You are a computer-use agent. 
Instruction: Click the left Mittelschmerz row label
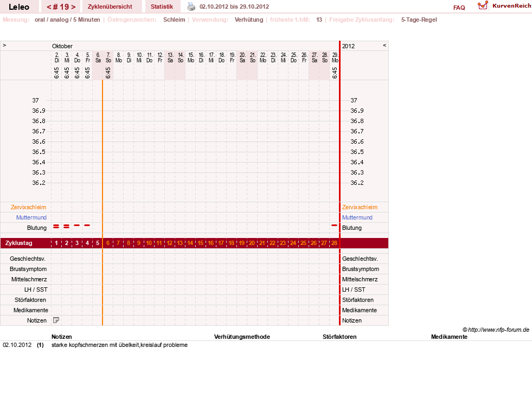coord(29,279)
